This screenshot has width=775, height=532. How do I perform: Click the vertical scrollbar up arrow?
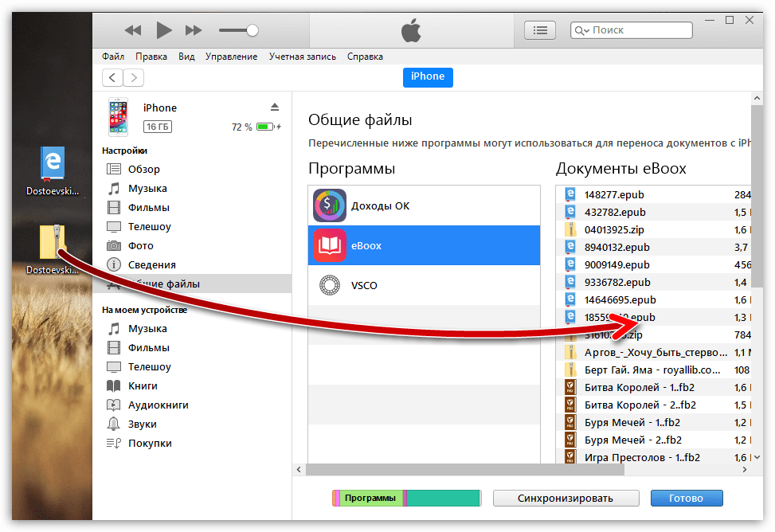[757, 99]
